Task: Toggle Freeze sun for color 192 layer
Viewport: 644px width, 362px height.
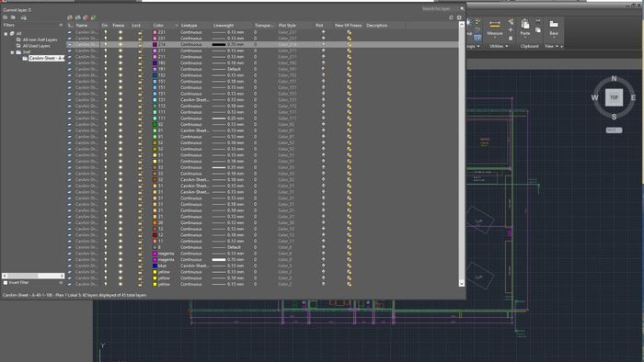Action: pyautogui.click(x=121, y=62)
